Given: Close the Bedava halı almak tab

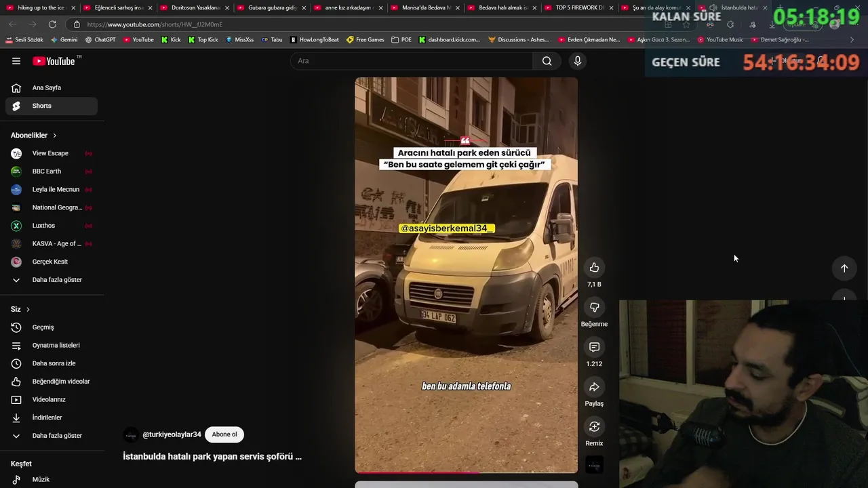Looking at the screenshot, I should pos(534,7).
